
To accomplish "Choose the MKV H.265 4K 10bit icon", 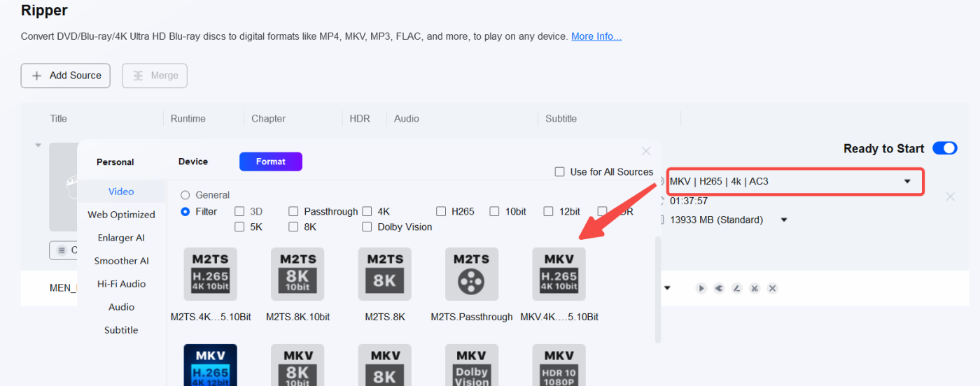I will [559, 274].
